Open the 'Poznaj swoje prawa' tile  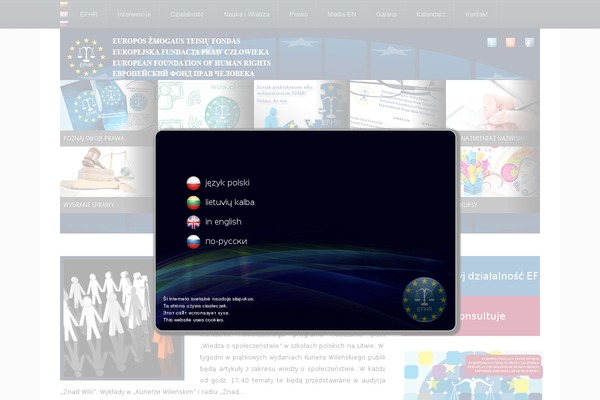108,113
